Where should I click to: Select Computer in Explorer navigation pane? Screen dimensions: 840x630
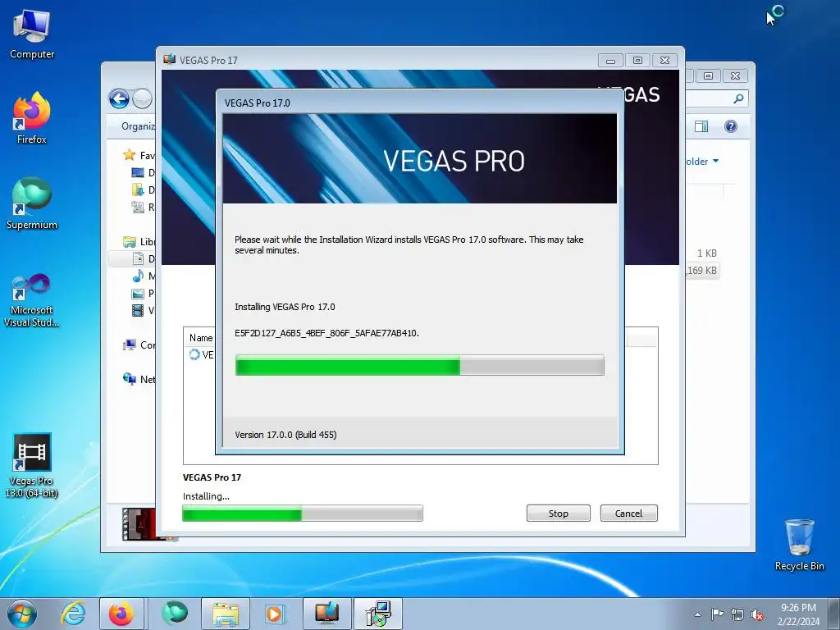pos(139,345)
